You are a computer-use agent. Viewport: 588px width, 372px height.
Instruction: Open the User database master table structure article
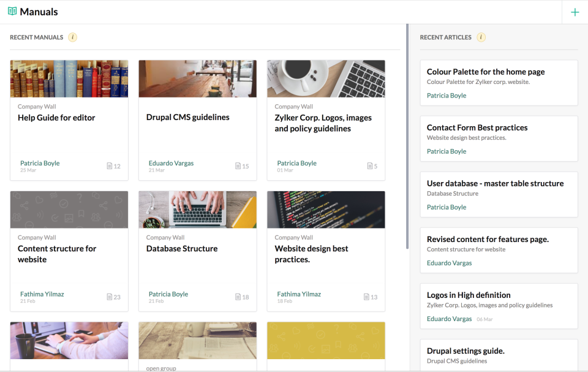[494, 183]
